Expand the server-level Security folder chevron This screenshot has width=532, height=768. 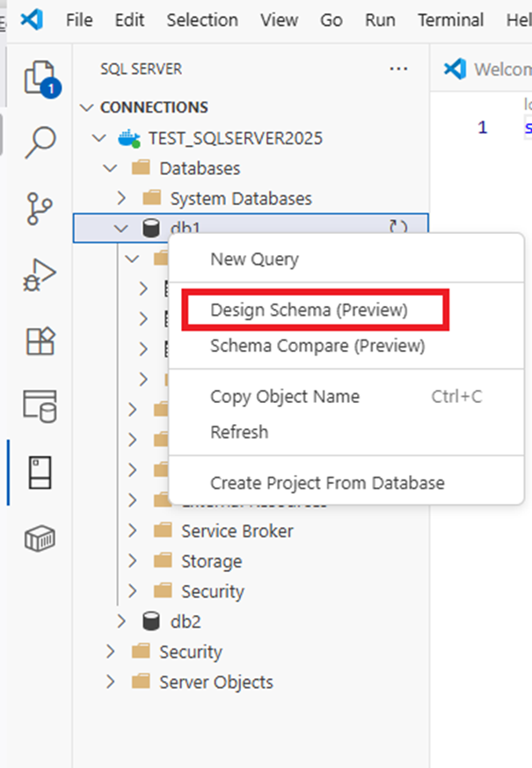[x=111, y=651]
